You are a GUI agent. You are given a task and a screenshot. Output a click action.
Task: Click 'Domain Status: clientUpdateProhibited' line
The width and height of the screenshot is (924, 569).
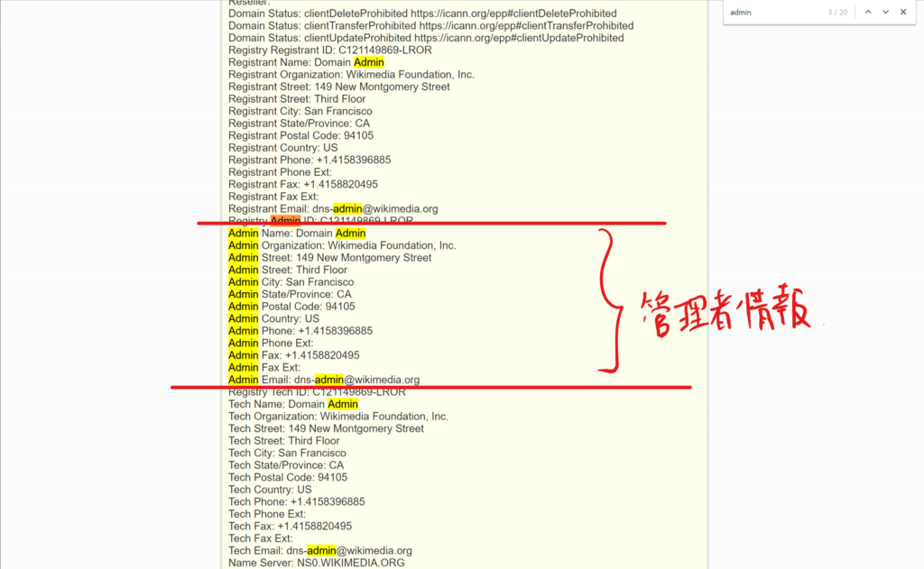coord(426,38)
